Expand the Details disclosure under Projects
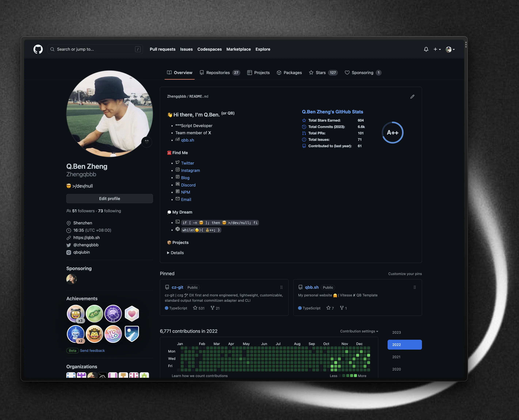This screenshot has width=519, height=420. pyautogui.click(x=175, y=253)
